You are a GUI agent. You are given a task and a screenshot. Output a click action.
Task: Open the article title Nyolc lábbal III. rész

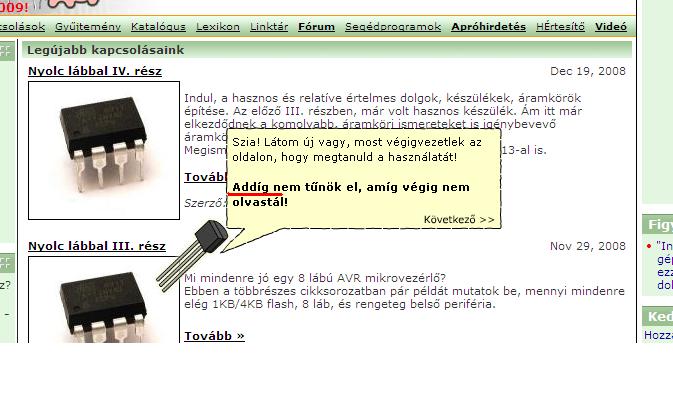97,246
